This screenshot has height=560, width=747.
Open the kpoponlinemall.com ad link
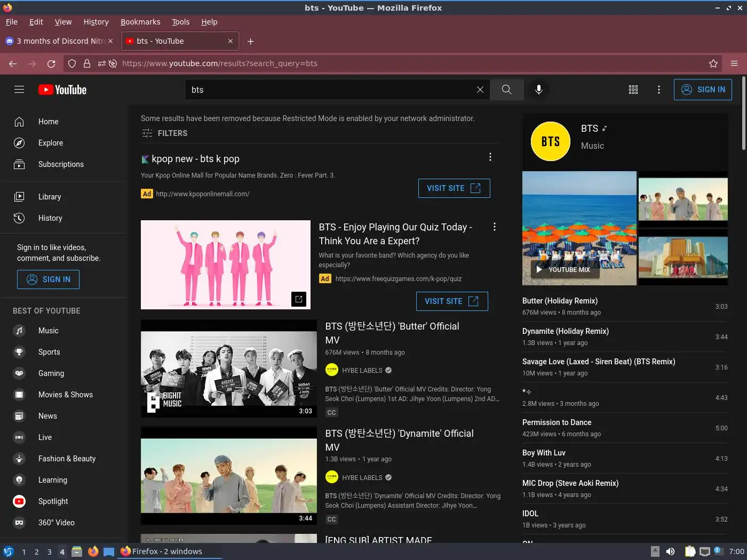203,194
